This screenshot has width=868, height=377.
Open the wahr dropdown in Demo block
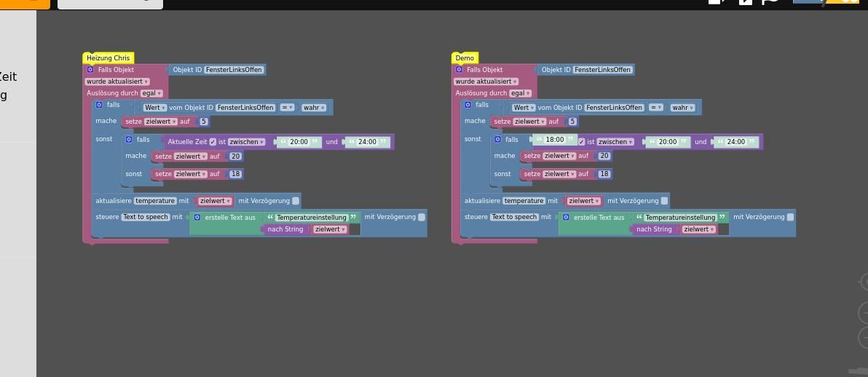682,108
